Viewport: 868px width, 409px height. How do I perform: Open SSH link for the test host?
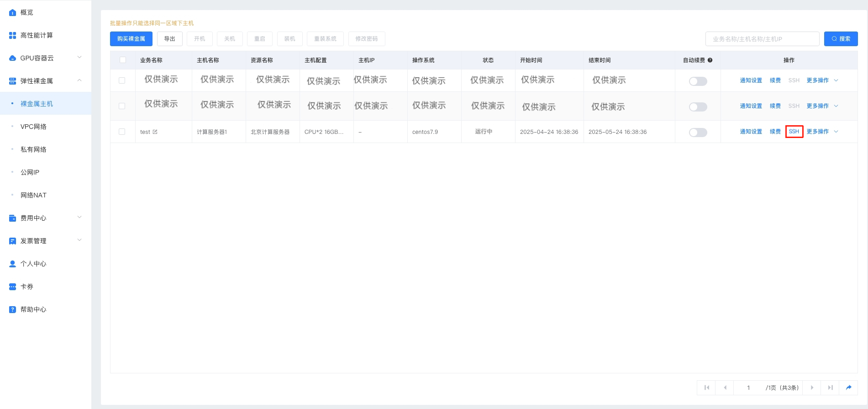coord(794,132)
